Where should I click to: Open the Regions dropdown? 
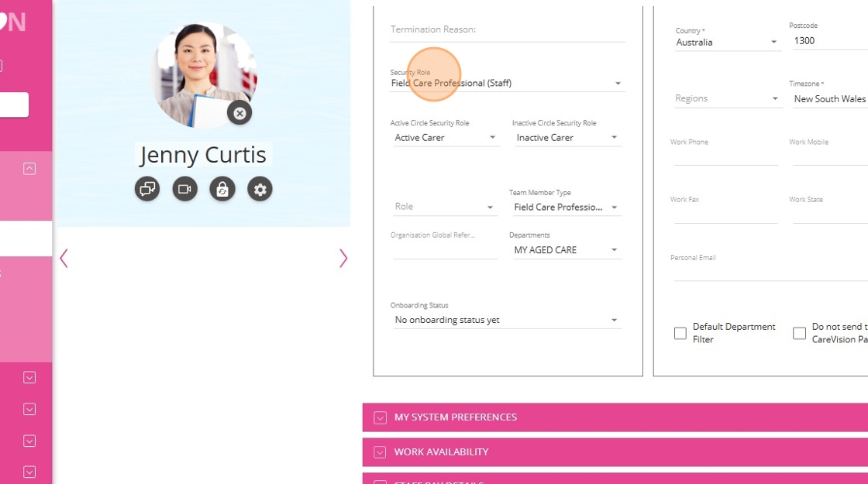728,98
